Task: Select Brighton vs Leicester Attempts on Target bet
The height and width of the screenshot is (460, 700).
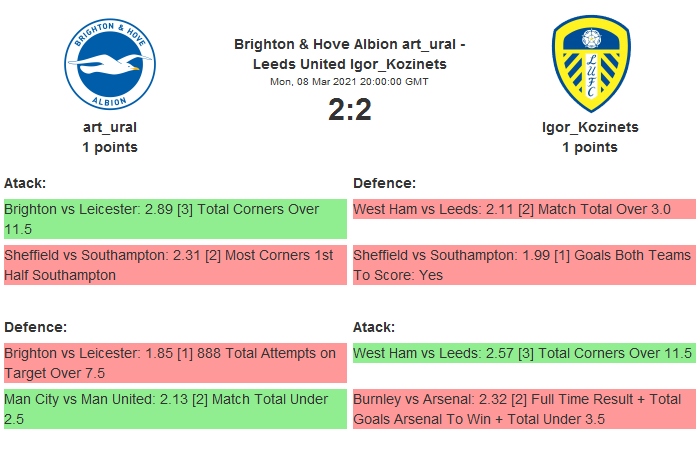Action: [175, 363]
